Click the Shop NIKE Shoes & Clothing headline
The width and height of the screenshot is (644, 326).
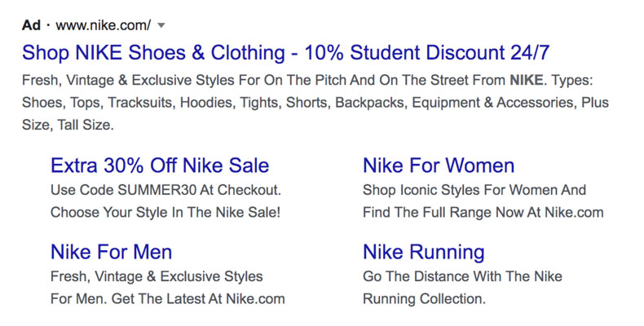pyautogui.click(x=285, y=54)
